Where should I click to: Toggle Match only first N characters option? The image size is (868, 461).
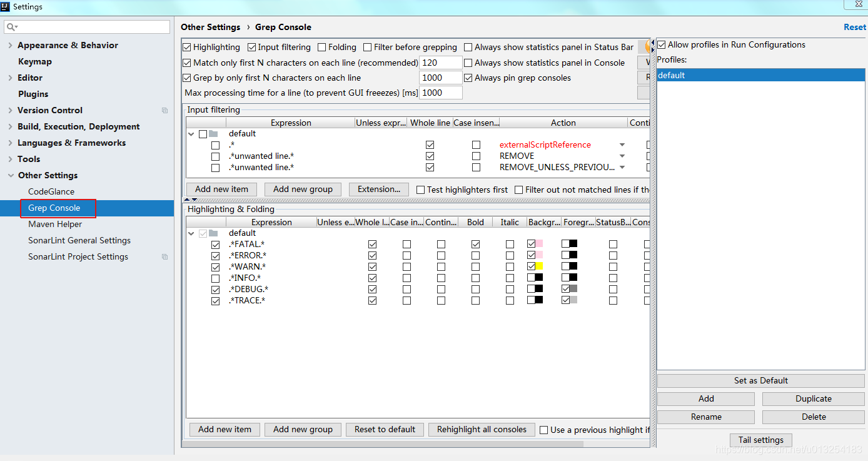click(187, 63)
